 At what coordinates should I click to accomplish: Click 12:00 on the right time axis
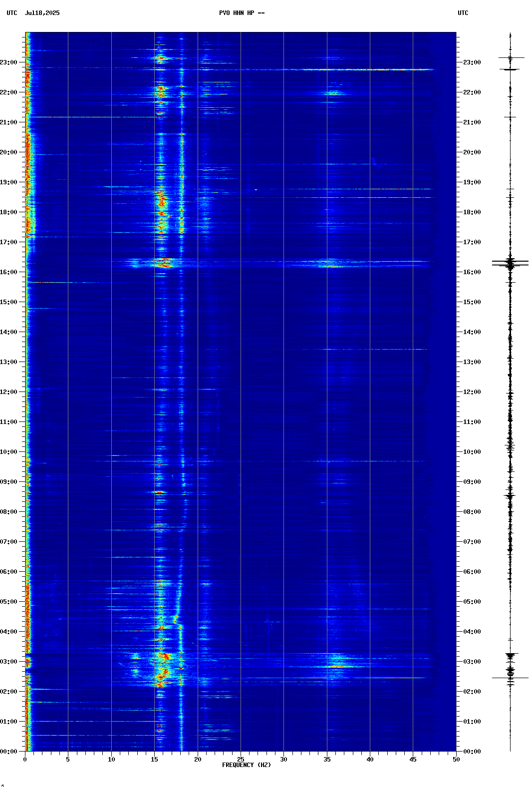[472, 392]
